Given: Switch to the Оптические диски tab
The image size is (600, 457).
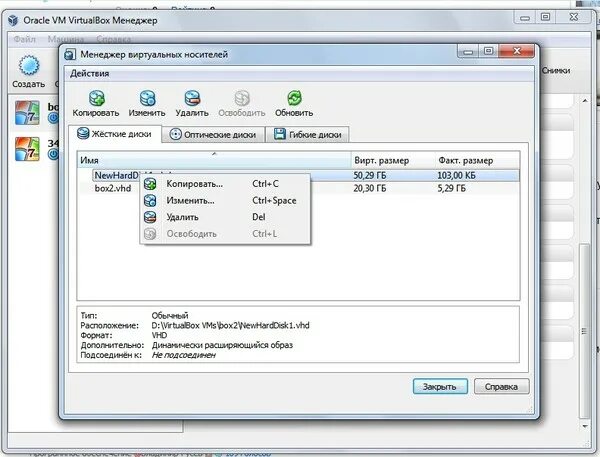Looking at the screenshot, I should click(214, 135).
